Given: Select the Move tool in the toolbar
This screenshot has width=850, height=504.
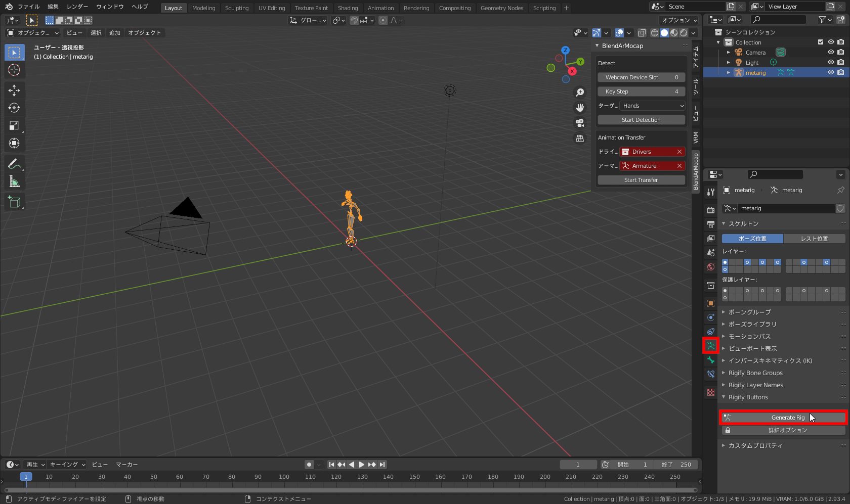Looking at the screenshot, I should 14,90.
